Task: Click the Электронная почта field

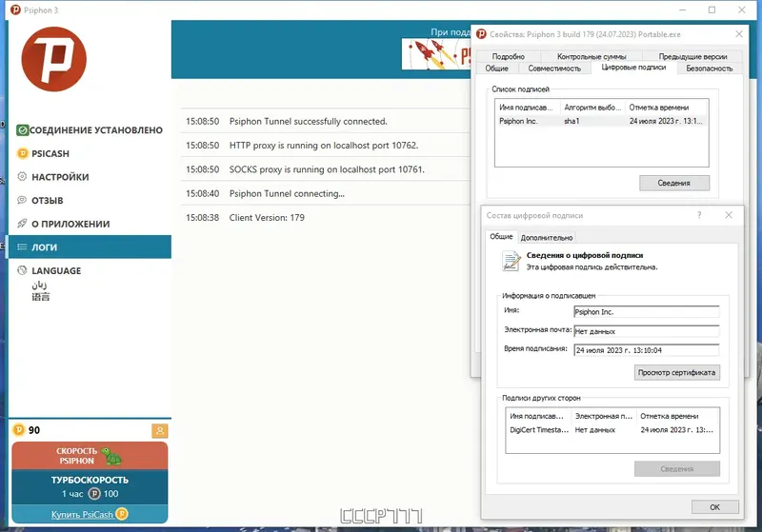Action: 647,331
